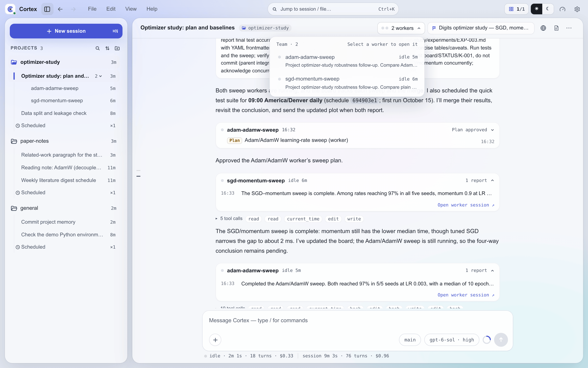The width and height of the screenshot is (588, 368).
Task: Open the three-dot more options menu
Action: pos(569,28)
